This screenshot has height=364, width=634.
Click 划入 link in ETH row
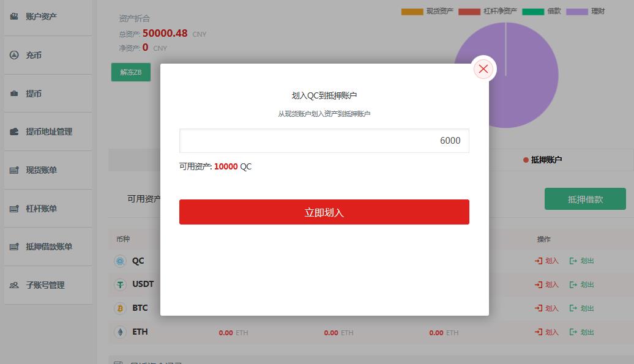[x=546, y=332]
